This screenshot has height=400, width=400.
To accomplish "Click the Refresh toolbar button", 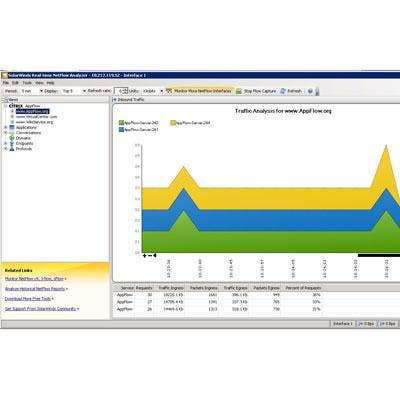I will click(291, 91).
